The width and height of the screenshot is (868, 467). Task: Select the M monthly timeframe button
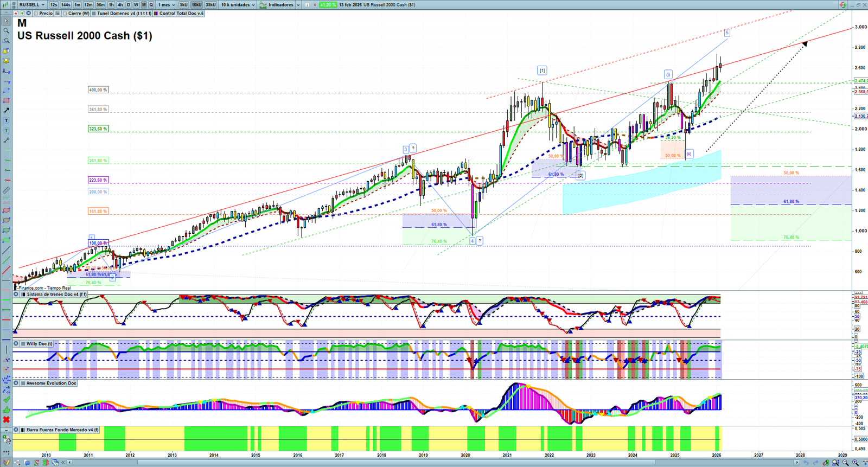(144, 5)
